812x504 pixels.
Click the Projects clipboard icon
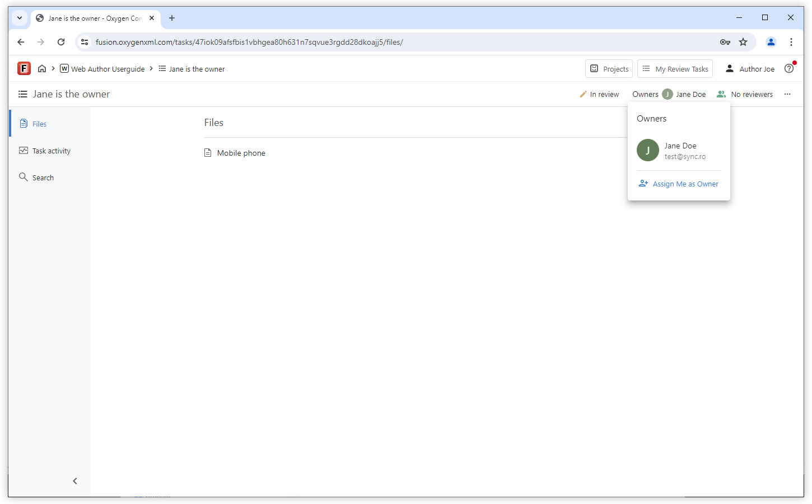[594, 68]
